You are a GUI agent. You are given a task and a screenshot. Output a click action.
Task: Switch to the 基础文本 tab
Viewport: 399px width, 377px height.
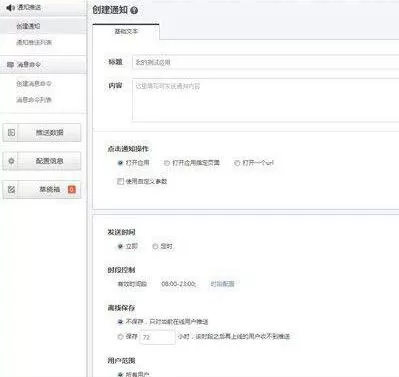[126, 32]
